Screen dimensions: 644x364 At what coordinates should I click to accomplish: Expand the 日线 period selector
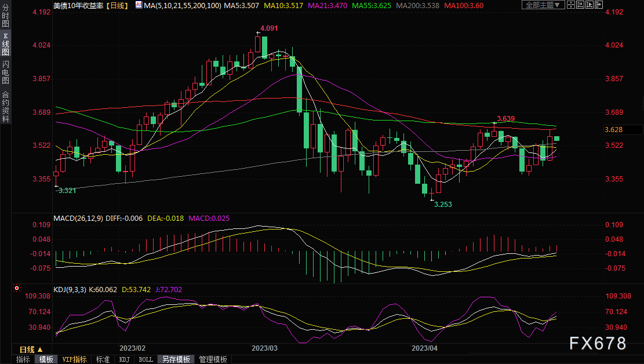point(31,350)
